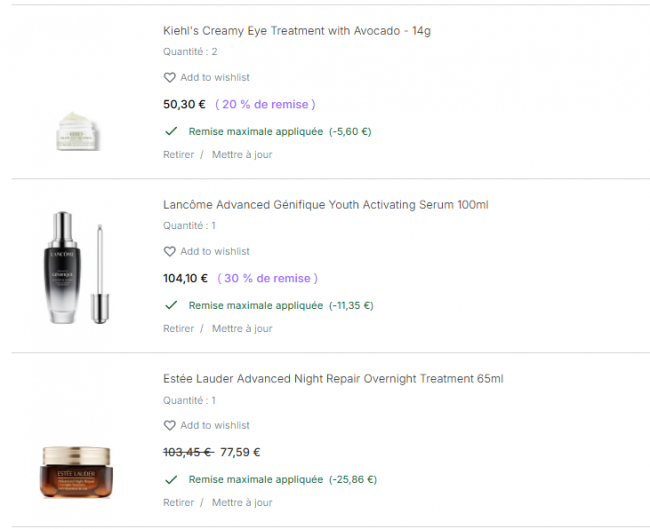This screenshot has width=650, height=529.
Task: Open Estée Lauder Advanced Night Repair title
Action: pyautogui.click(x=333, y=379)
